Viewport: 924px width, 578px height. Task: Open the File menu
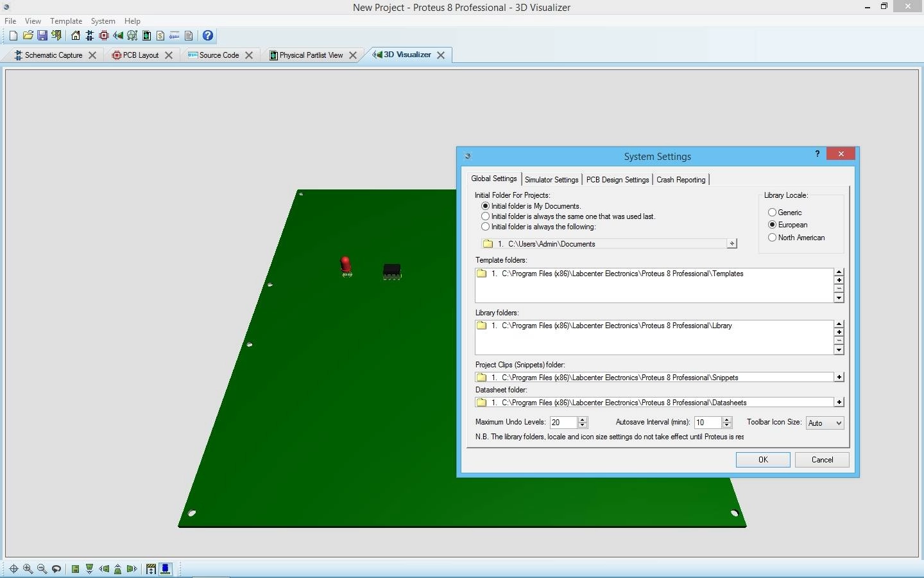(x=10, y=21)
